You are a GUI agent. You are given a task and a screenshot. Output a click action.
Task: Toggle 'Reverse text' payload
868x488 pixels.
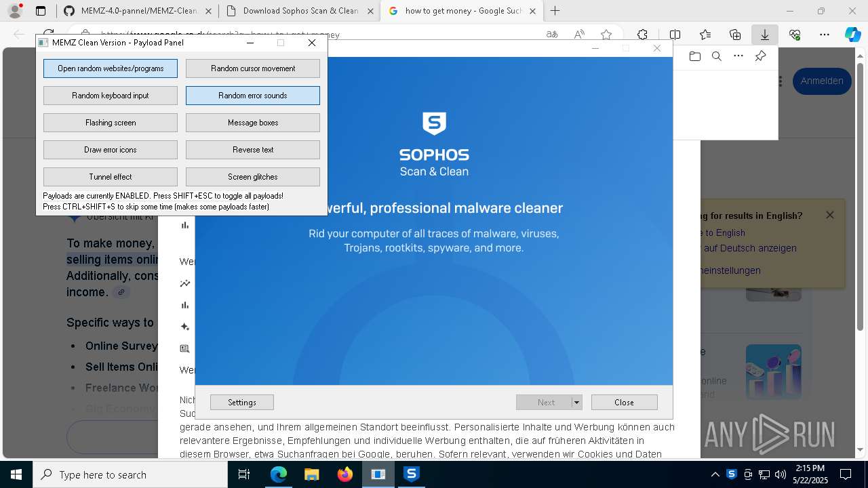tap(253, 150)
